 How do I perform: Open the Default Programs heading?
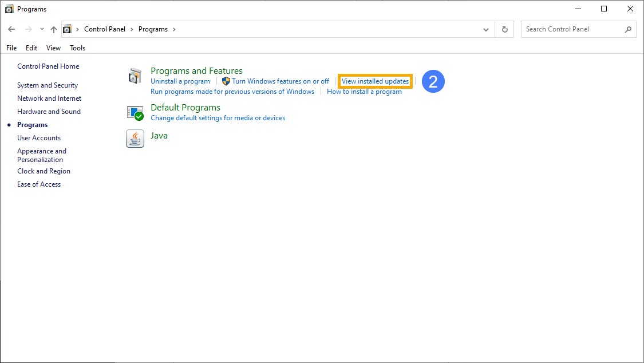(x=185, y=108)
